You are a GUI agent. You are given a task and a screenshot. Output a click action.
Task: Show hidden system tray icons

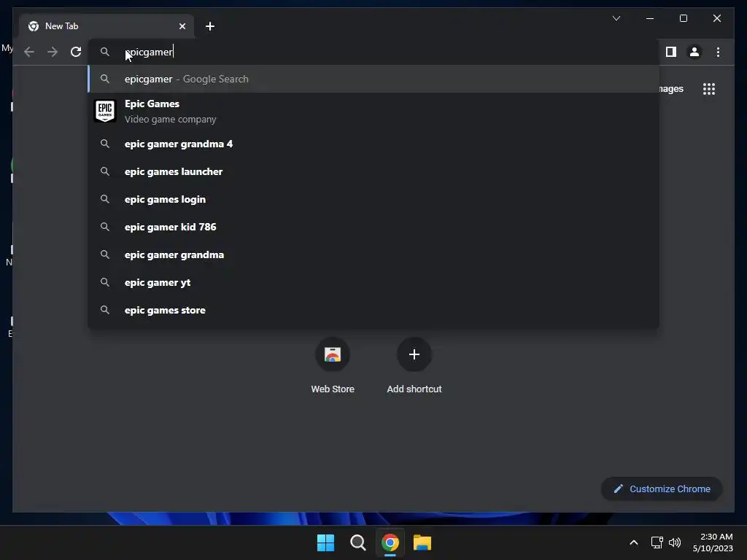(634, 542)
